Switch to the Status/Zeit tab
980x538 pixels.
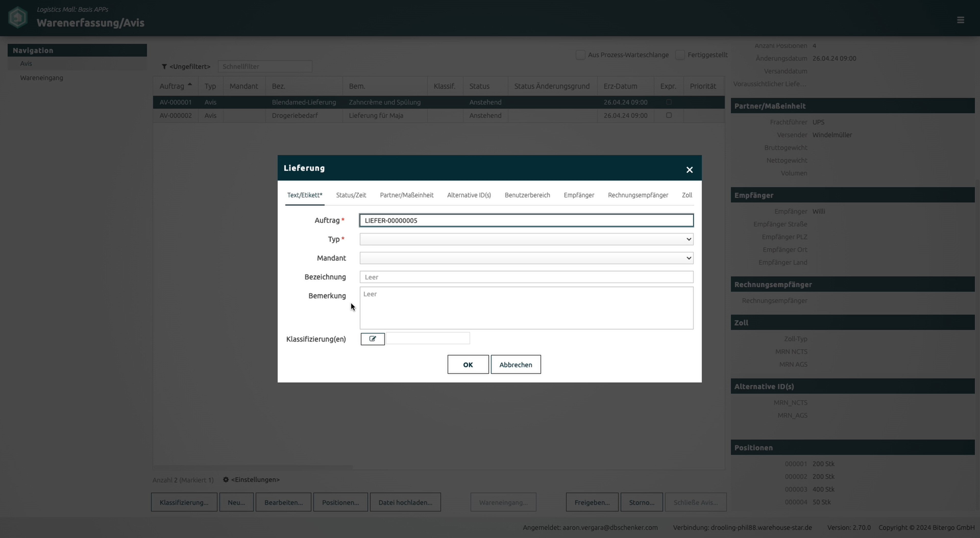pyautogui.click(x=351, y=195)
